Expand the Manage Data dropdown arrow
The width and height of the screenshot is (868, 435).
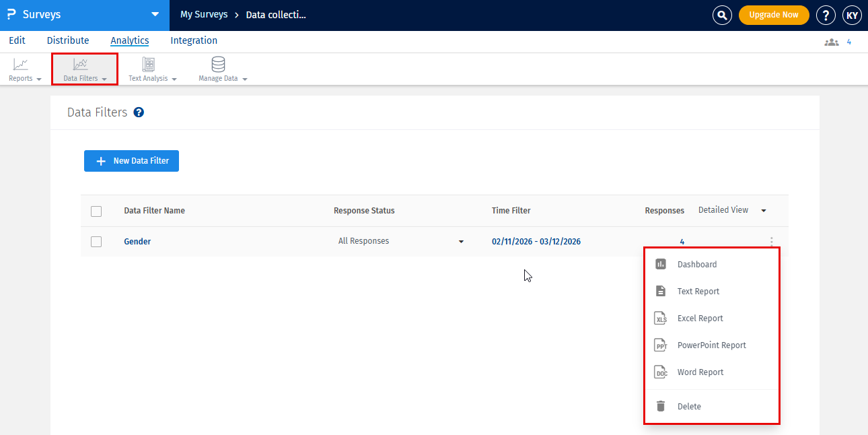point(244,79)
